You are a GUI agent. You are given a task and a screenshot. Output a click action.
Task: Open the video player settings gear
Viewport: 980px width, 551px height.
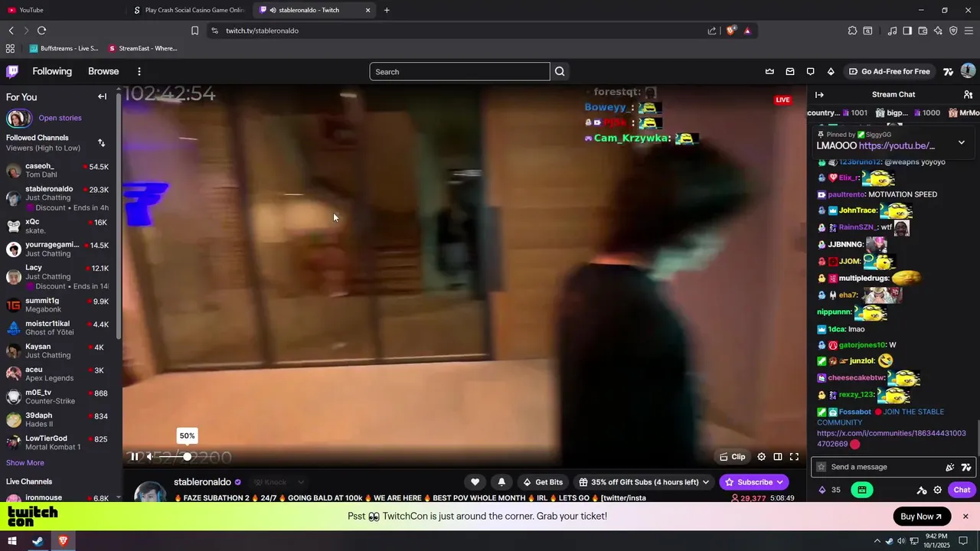click(761, 457)
